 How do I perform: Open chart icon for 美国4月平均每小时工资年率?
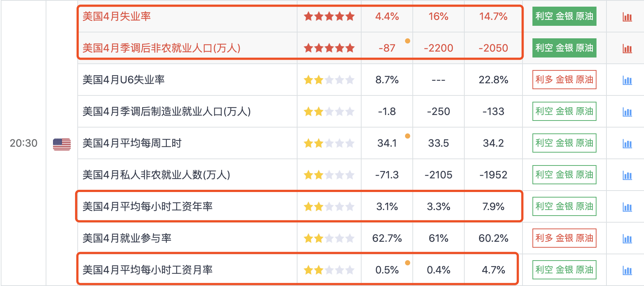[x=627, y=207]
